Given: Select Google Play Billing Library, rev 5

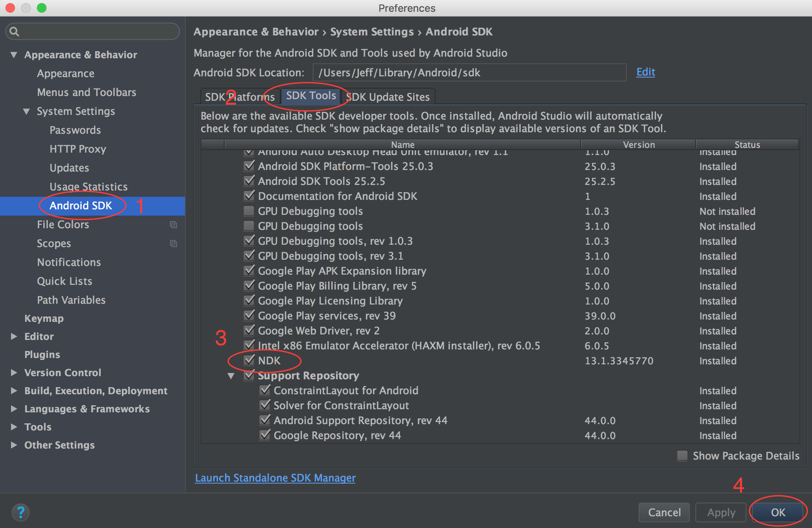Looking at the screenshot, I should (x=500, y=286).
